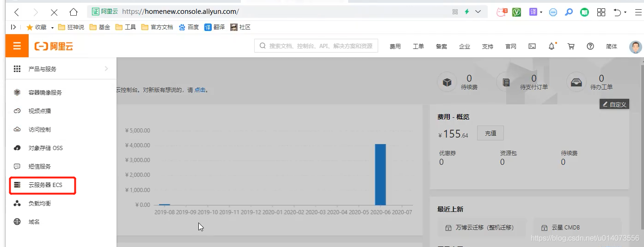Open the four-squares extensions grid
Viewport: 644px width, 247px height.
pos(601,12)
